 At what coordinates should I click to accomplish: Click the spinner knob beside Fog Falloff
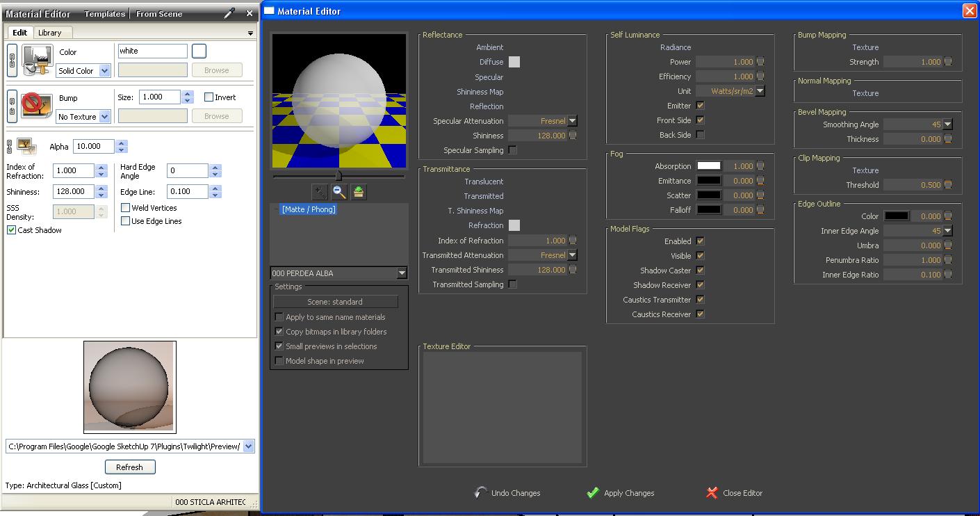pyautogui.click(x=760, y=210)
